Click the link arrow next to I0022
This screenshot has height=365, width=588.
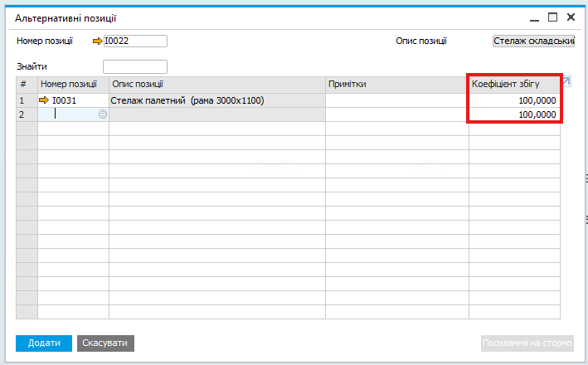pyautogui.click(x=97, y=41)
